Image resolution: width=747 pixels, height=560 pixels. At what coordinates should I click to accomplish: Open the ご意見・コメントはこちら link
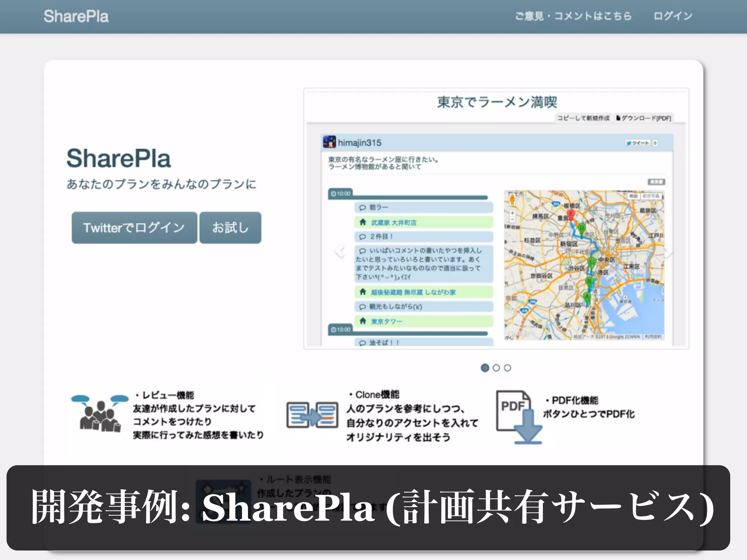click(x=573, y=16)
